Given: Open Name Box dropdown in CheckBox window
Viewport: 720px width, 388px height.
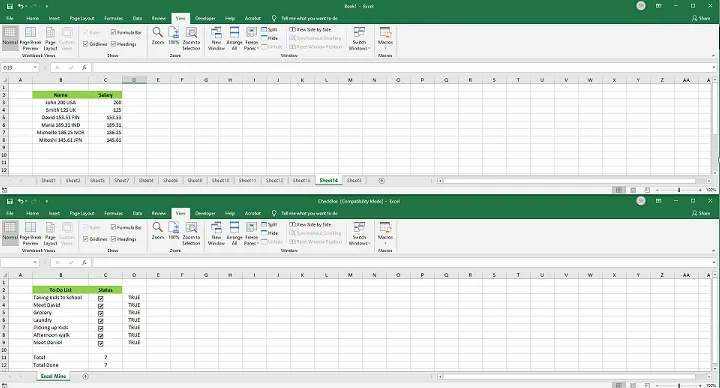Looking at the screenshot, I should 35,263.
